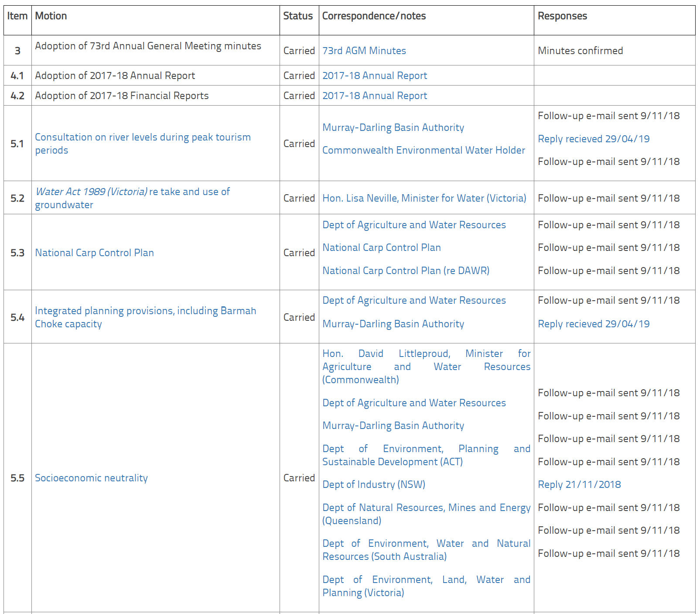The height and width of the screenshot is (614, 700).
Task: Open Hon. David Littleproud Minister link
Action: click(426, 367)
